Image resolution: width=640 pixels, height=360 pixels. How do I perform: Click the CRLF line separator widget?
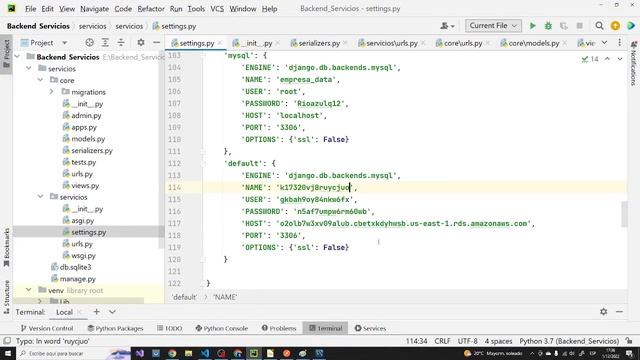tap(442, 341)
